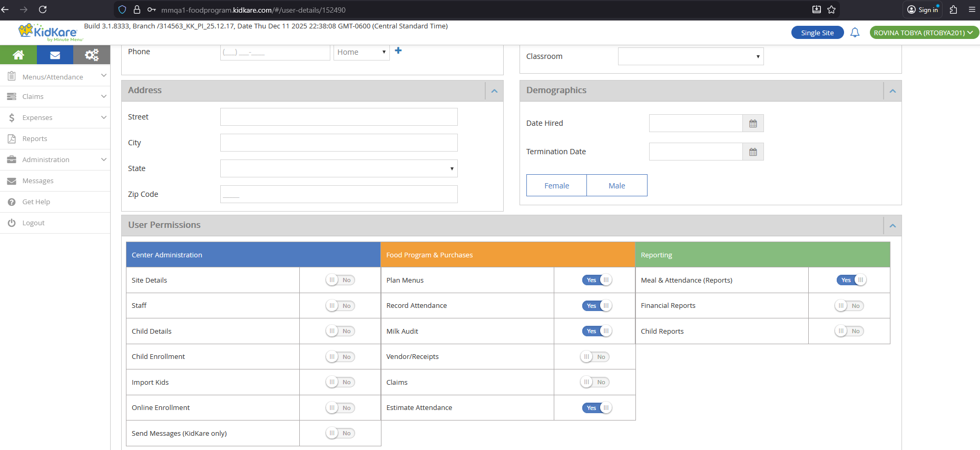Image resolution: width=980 pixels, height=450 pixels.
Task: Click the Single Site button
Action: click(817, 33)
